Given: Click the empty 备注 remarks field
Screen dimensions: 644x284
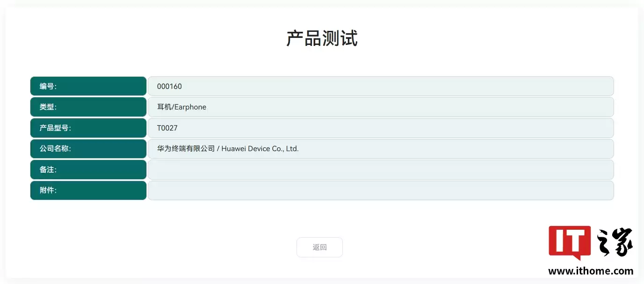Looking at the screenshot, I should click(381, 169).
